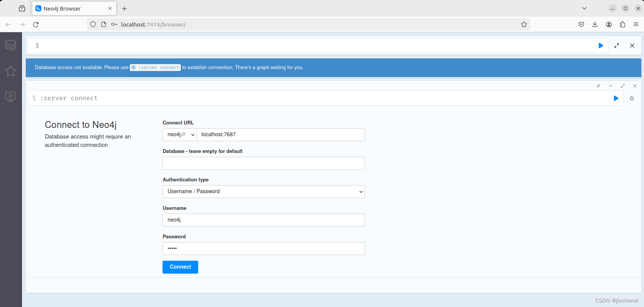Expand the top editor to fullscreen
This screenshot has height=307, width=644.
(x=617, y=46)
